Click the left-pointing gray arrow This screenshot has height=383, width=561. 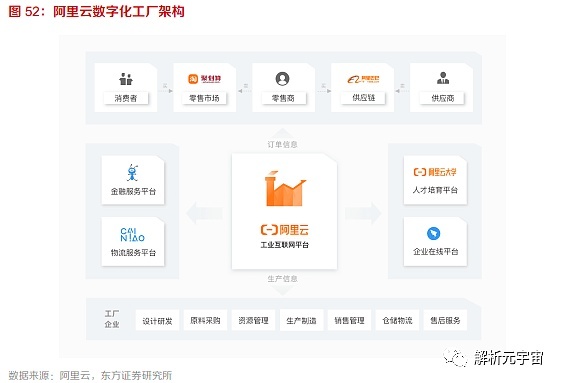204,213
